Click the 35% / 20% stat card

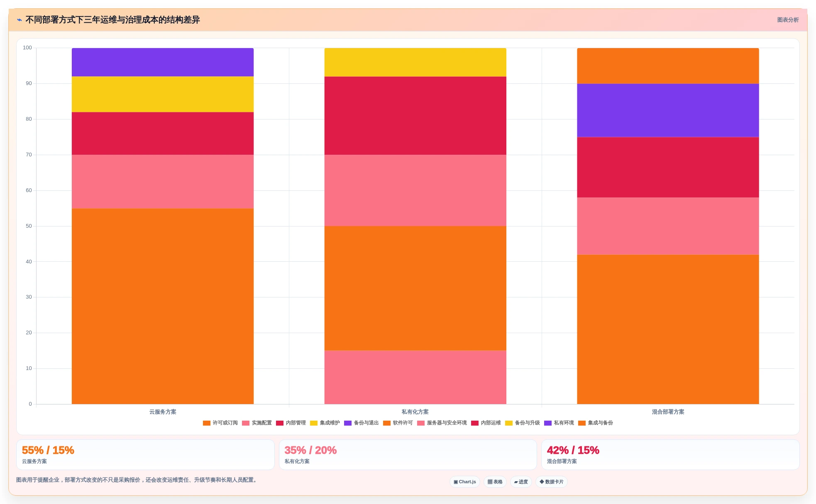[x=408, y=455]
